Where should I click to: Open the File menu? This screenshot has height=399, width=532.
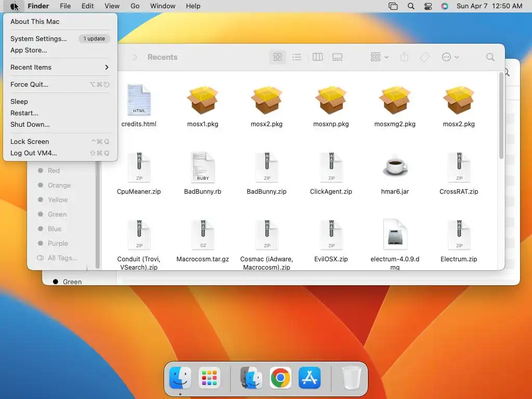65,6
